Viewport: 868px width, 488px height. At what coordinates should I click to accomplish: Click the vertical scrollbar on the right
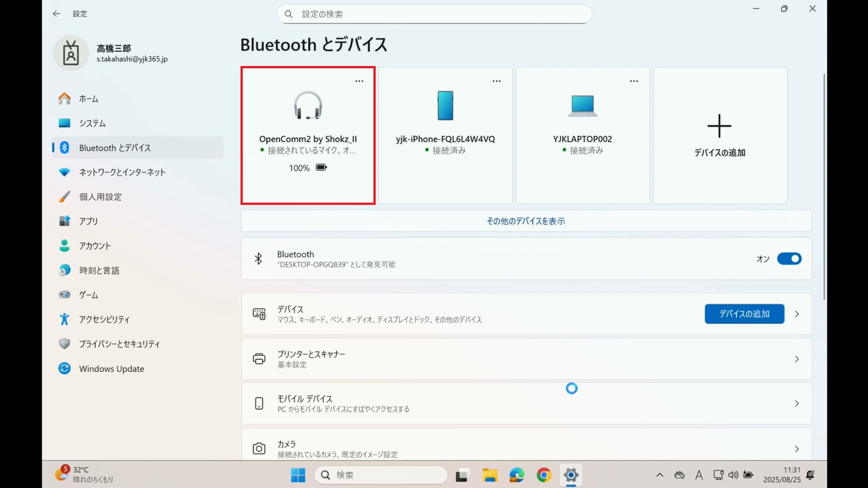[x=824, y=185]
